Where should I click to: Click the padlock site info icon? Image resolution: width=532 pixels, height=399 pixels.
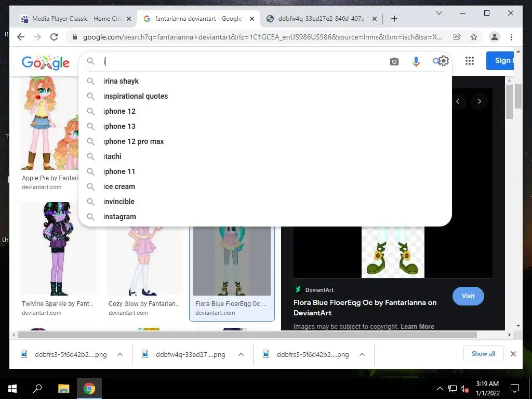(x=75, y=37)
